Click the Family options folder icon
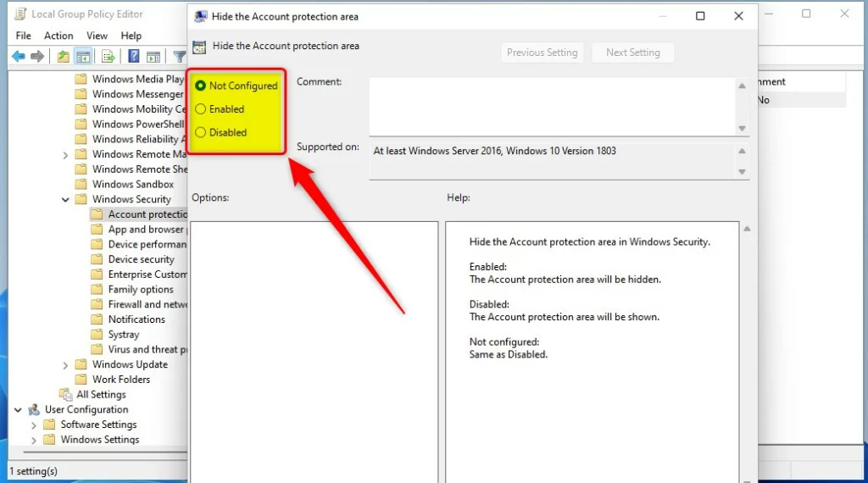This screenshot has width=868, height=483. point(97,289)
